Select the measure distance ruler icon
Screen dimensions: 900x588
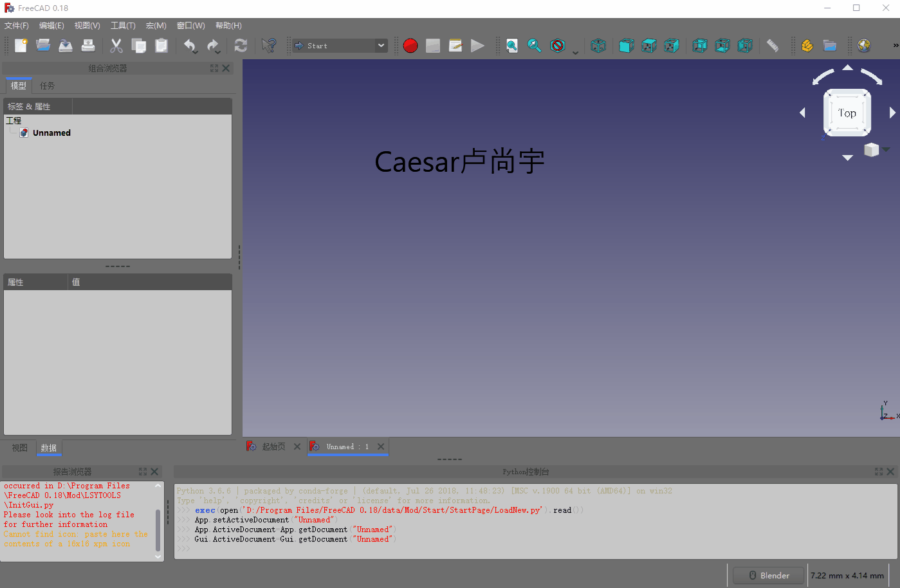773,46
